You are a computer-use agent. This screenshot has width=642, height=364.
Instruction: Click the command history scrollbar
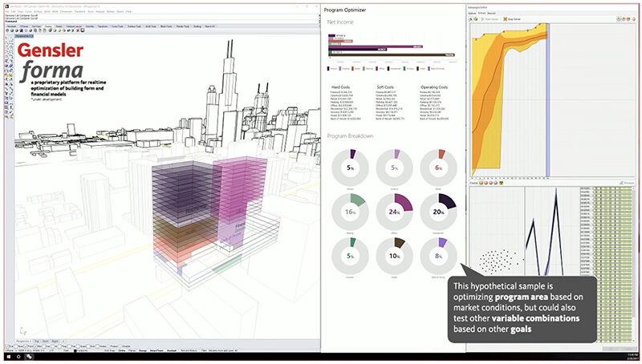[319, 17]
